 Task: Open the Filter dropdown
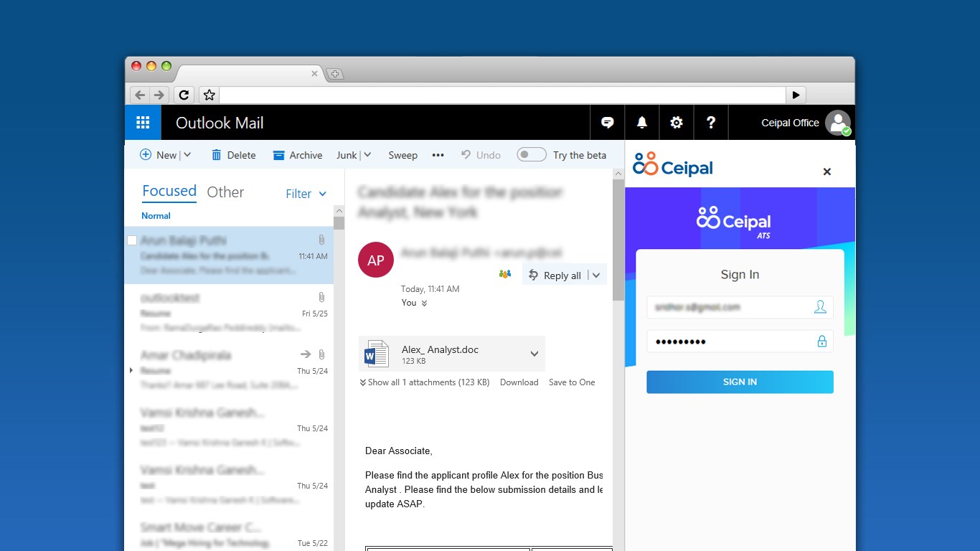coord(306,194)
